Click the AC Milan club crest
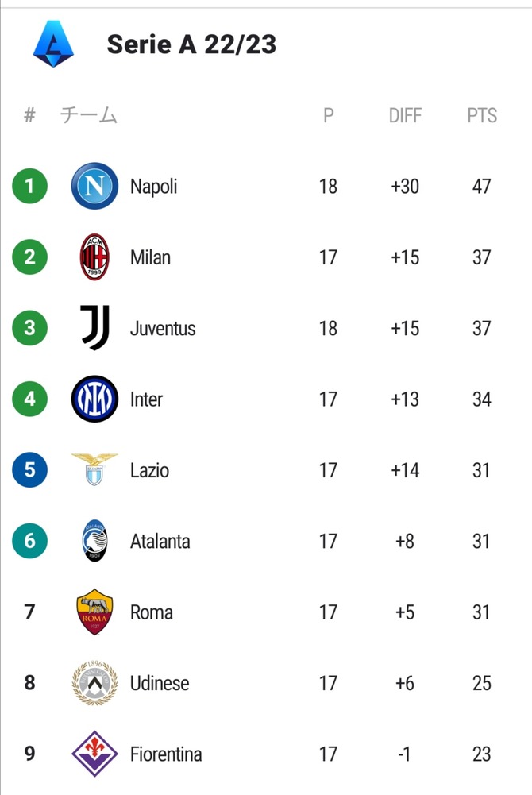 (94, 257)
